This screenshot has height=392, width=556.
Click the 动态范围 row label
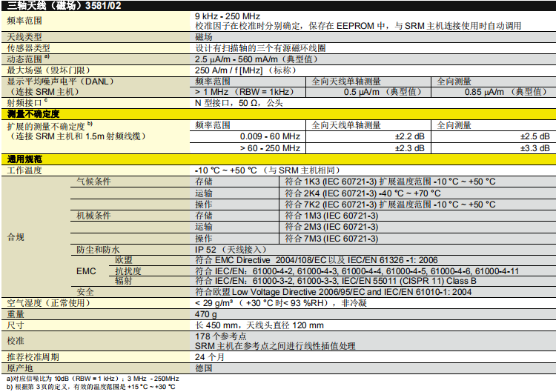[27, 58]
